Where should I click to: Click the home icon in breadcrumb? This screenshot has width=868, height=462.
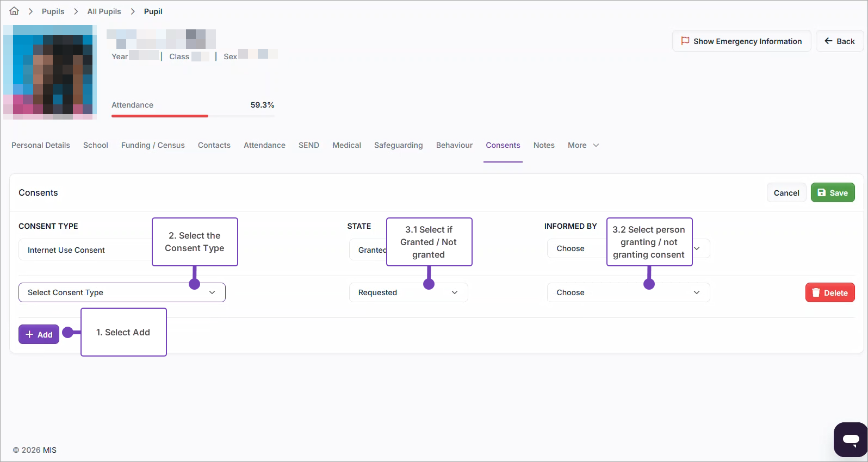[x=14, y=11]
